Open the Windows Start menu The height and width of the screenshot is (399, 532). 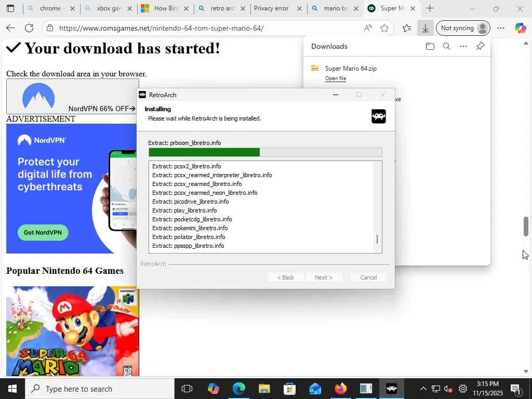[12, 389]
